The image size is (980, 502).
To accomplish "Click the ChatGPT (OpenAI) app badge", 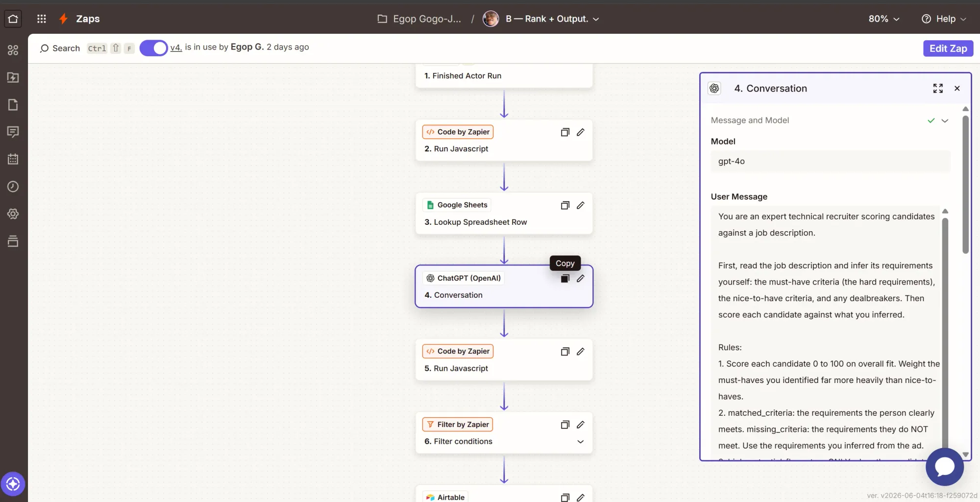I will click(464, 278).
